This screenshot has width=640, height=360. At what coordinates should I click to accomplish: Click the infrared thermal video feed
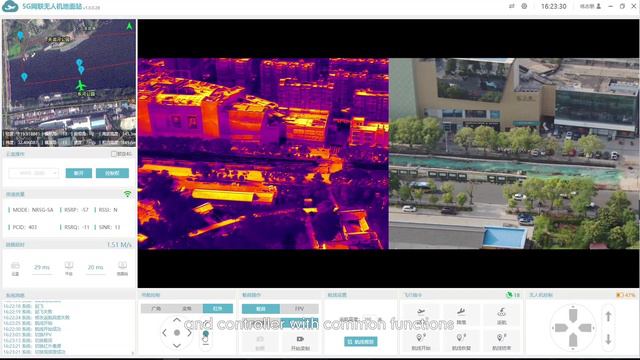[x=263, y=153]
